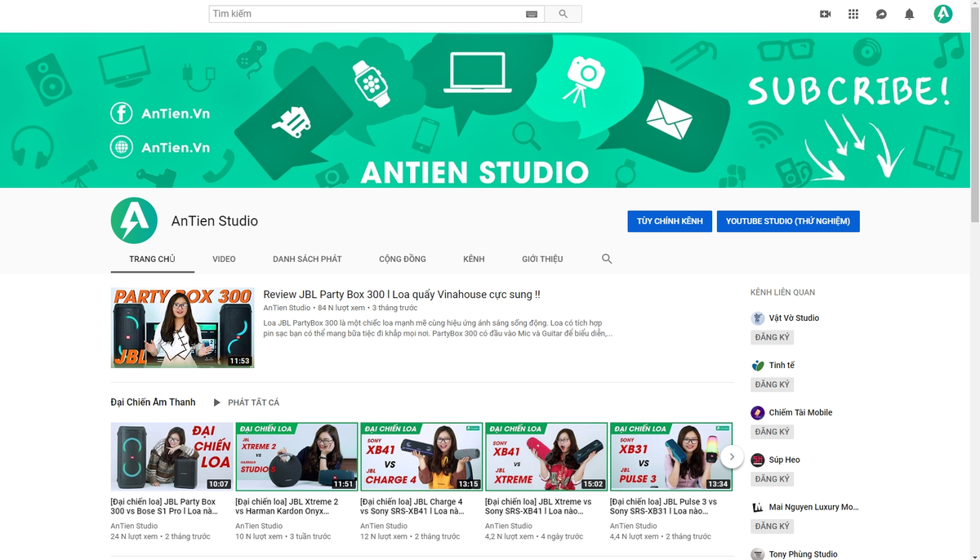Open JBL Xtreme 2 vs Harman Kardon thumbnail
Image resolution: width=980 pixels, height=560 pixels.
click(296, 456)
